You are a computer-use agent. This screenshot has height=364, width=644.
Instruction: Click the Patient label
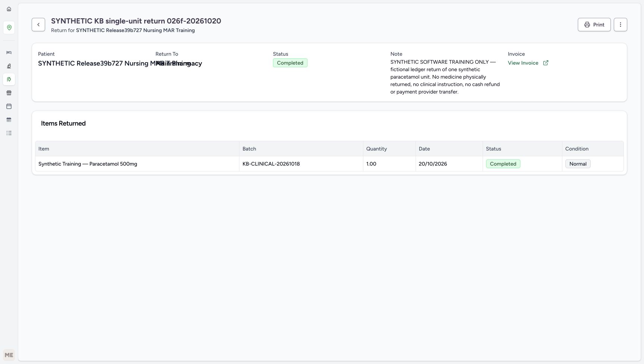tap(46, 54)
